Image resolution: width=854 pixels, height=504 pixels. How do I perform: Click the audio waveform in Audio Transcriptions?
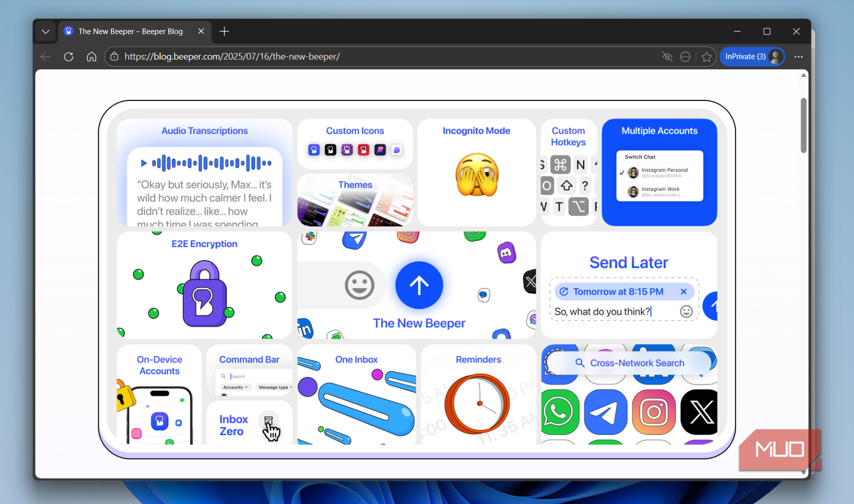coord(212,163)
